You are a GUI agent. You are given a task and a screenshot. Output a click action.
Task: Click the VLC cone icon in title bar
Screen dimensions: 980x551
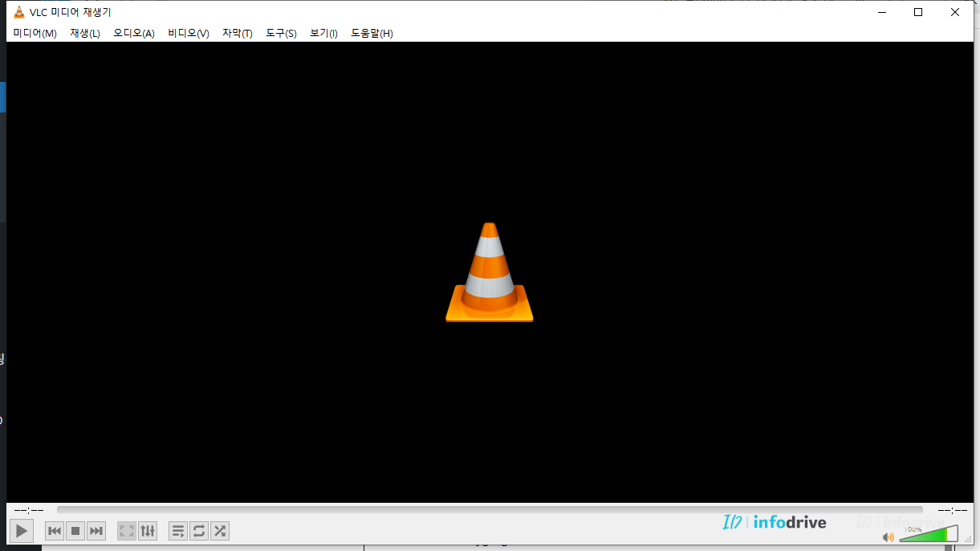point(19,12)
